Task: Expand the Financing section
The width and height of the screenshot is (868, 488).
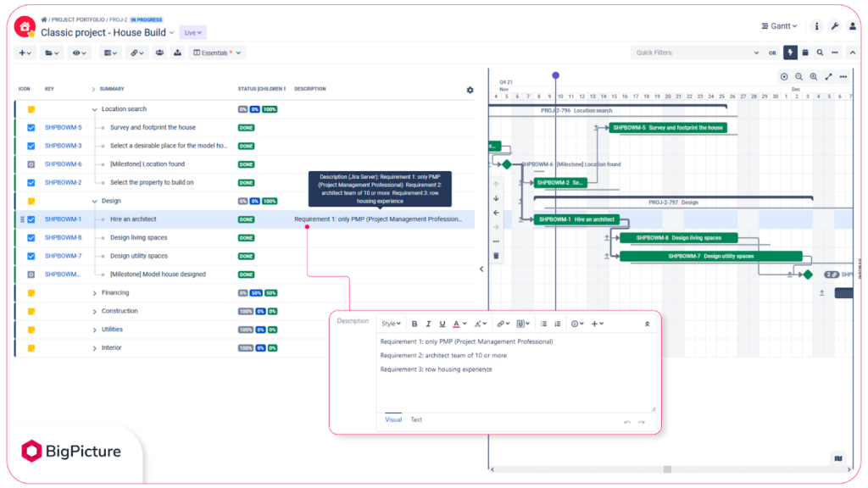Action: [95, 292]
